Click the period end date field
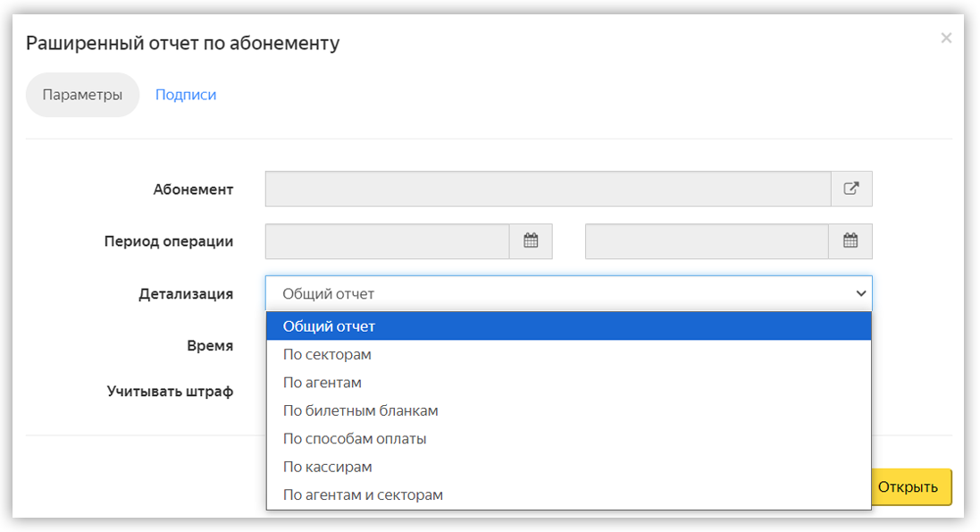 click(707, 241)
